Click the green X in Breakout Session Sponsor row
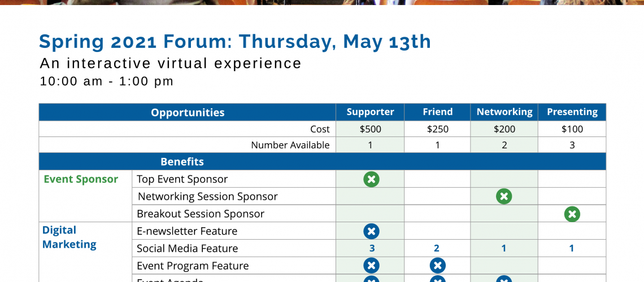 pos(572,214)
